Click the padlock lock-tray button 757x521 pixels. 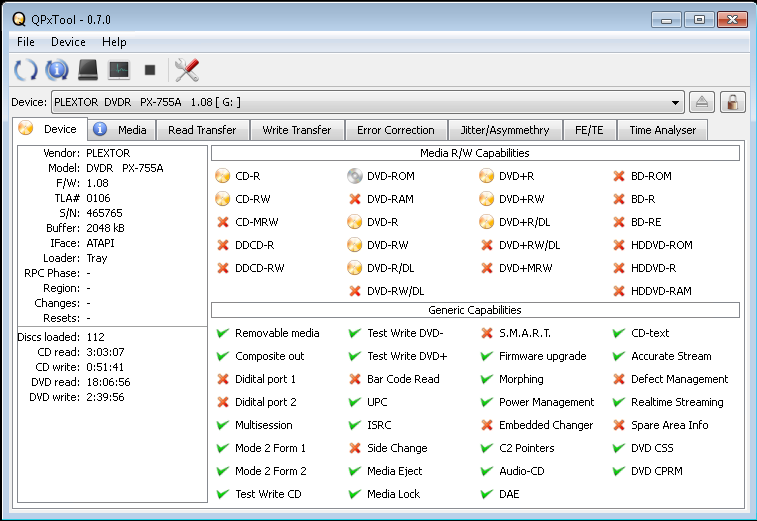pos(732,102)
